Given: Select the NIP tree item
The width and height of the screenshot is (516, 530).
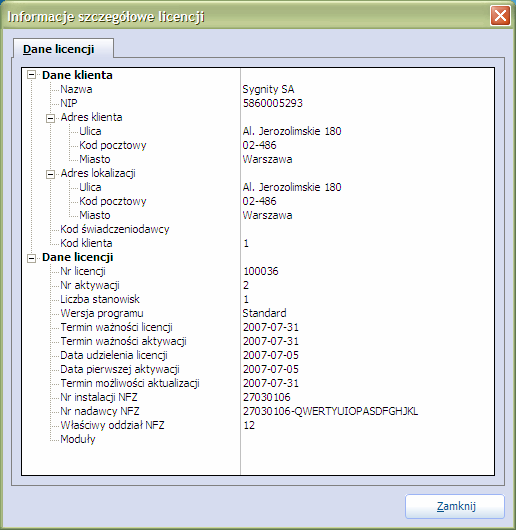Looking at the screenshot, I should (x=69, y=103).
